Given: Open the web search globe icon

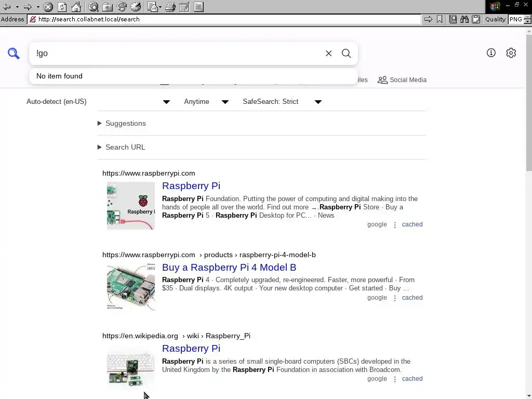Looking at the screenshot, I should click(94, 7).
